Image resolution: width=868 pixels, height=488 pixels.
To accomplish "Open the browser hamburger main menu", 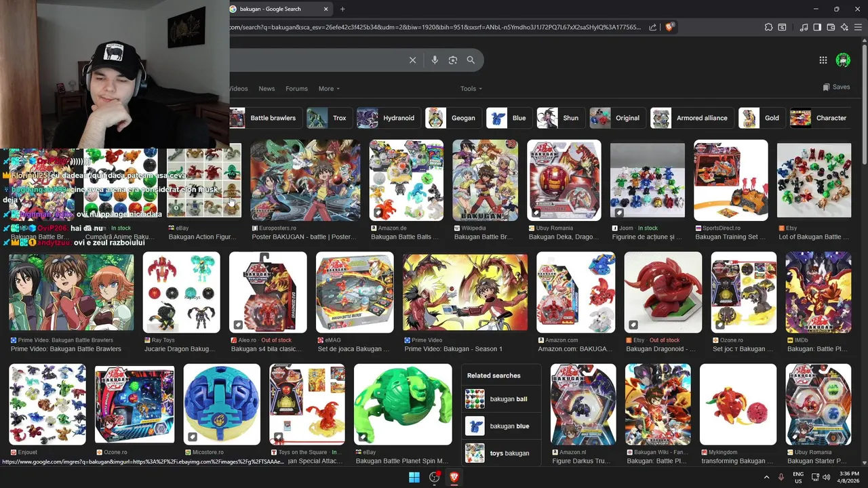I will 858,27.
